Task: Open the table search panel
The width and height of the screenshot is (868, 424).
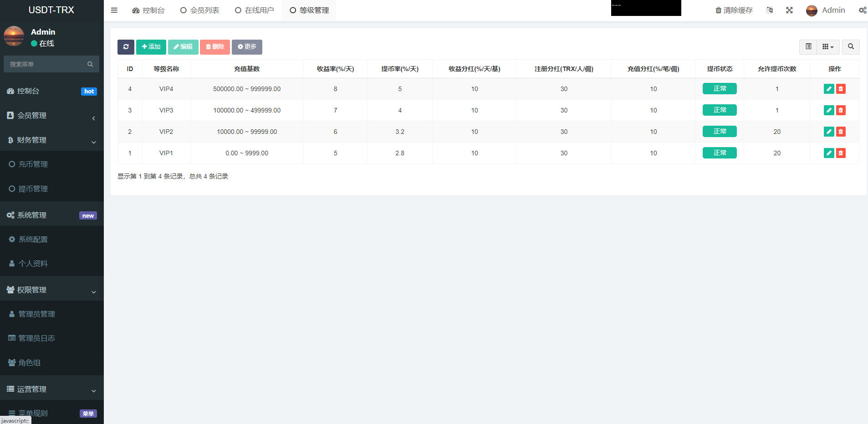Action: [851, 47]
